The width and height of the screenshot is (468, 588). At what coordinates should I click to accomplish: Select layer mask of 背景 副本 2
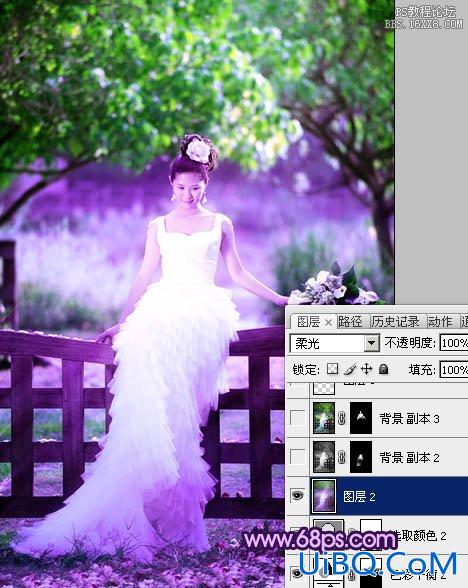click(361, 457)
